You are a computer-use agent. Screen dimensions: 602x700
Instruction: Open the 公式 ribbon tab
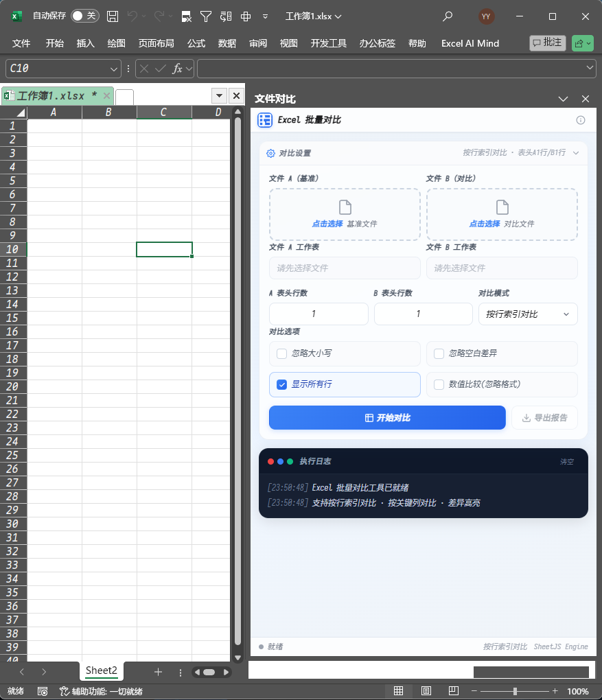coord(196,43)
